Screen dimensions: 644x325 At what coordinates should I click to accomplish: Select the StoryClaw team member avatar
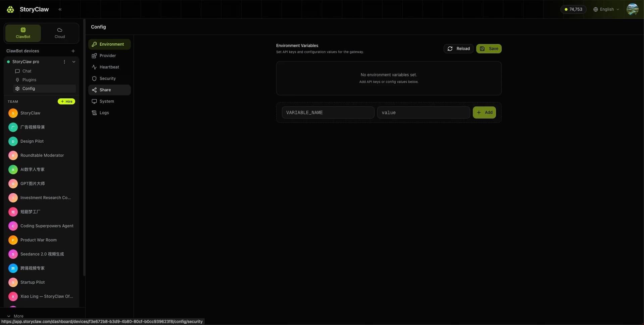[13, 113]
